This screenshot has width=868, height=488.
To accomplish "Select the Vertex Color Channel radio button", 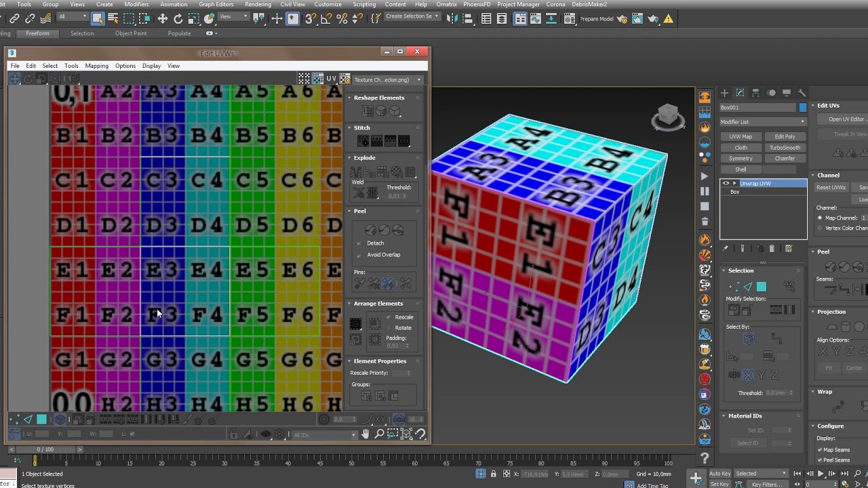I will click(x=820, y=228).
